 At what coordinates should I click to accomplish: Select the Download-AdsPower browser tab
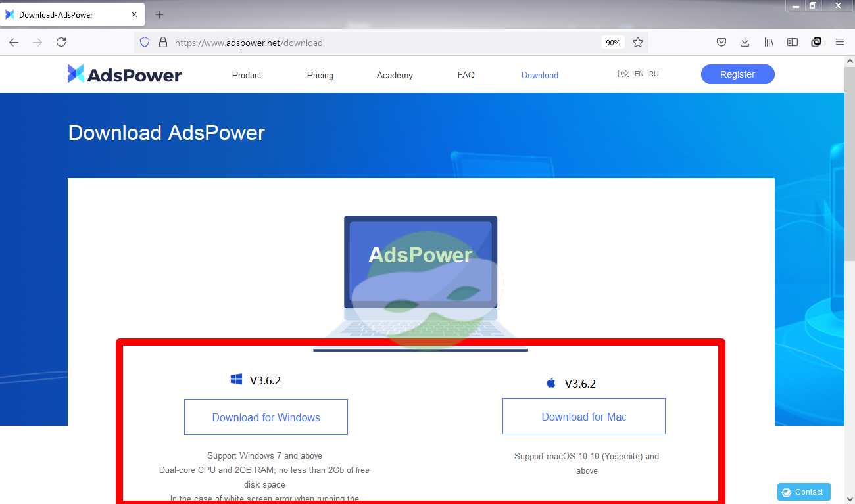tap(72, 14)
